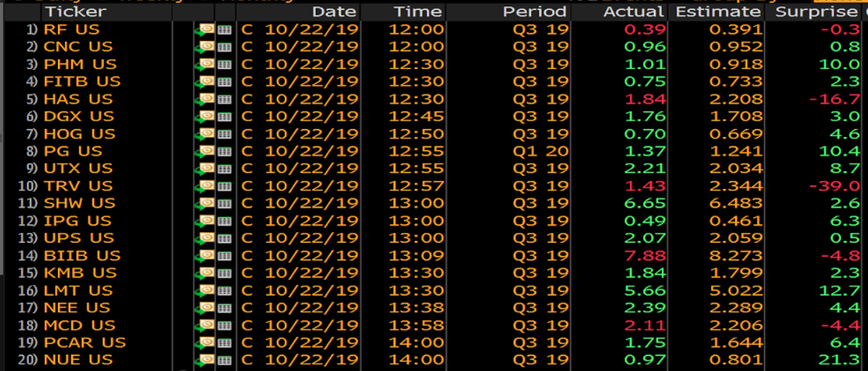Screen dimensions: 868x371
Task: Click the news icon for LMT US
Action: tap(204, 290)
